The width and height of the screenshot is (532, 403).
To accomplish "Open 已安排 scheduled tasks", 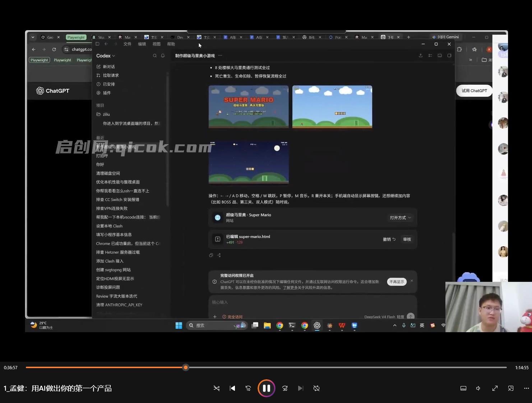I will point(106,84).
